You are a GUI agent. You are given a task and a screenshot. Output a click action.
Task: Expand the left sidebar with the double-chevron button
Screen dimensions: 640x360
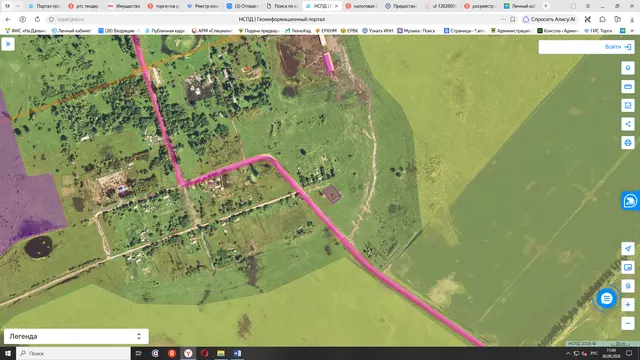8,44
